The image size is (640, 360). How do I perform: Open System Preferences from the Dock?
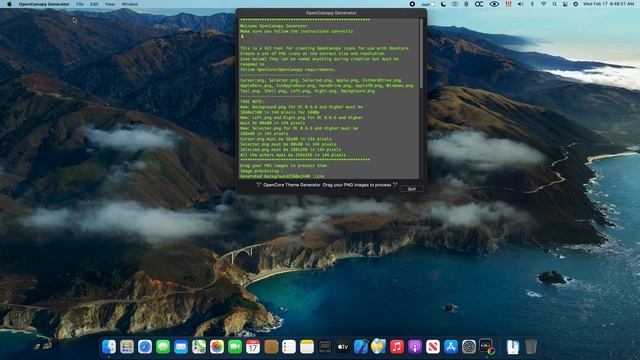pyautogui.click(x=468, y=347)
